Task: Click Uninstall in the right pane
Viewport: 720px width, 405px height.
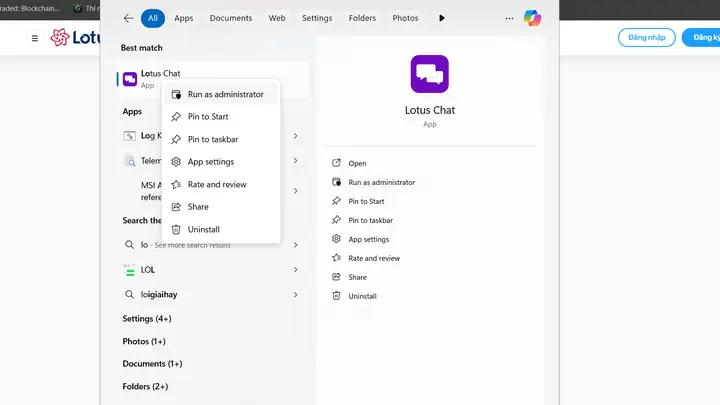Action: 354,296
